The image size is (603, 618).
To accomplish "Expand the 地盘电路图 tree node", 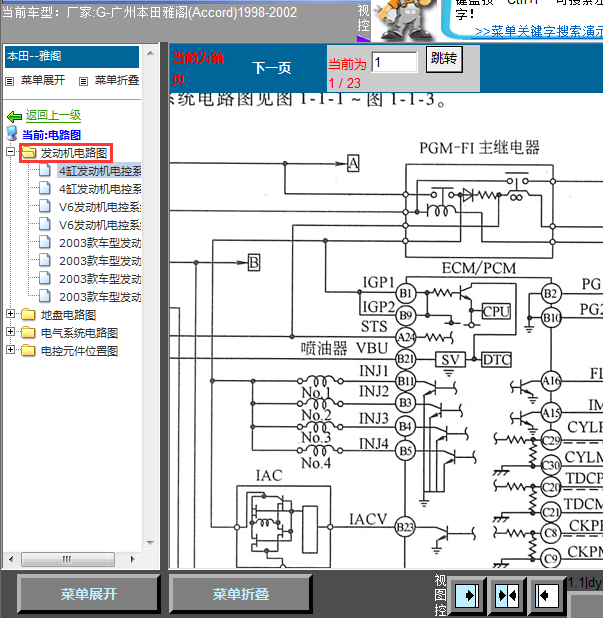I will 11,314.
